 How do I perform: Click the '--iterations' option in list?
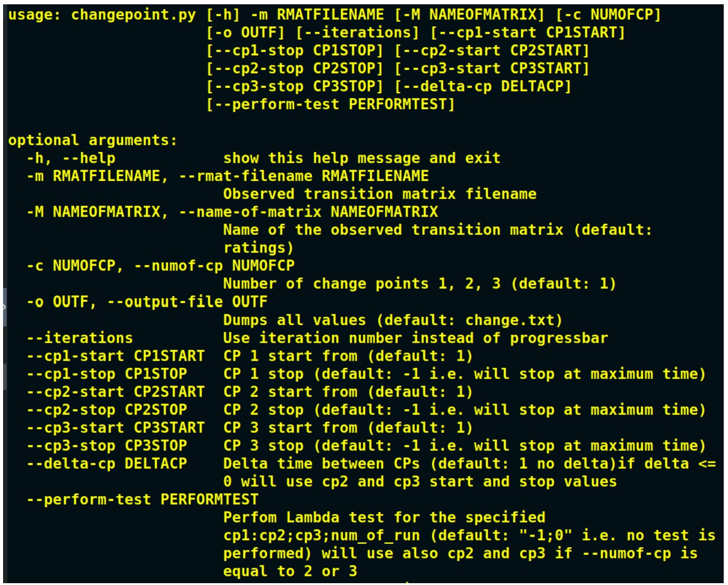coord(80,338)
